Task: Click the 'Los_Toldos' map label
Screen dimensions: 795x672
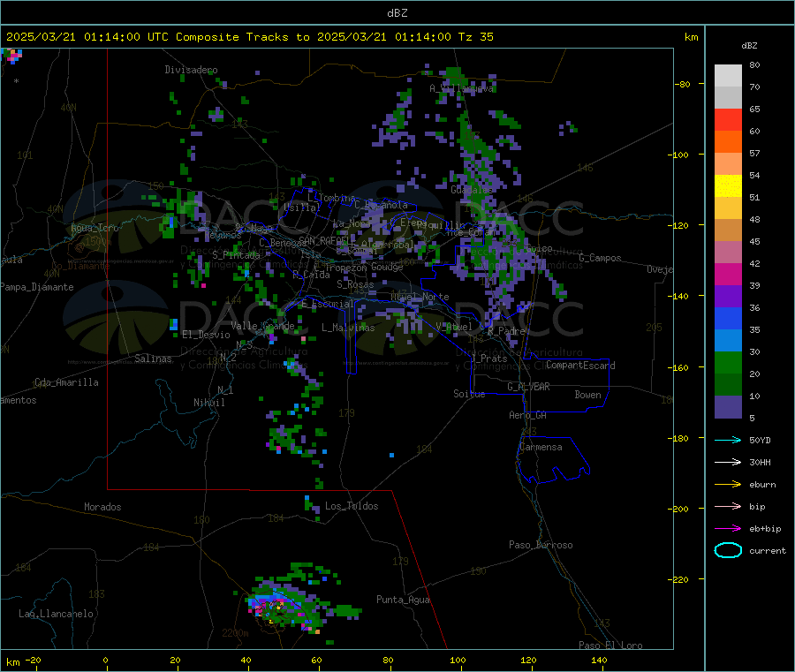Action: 352,506
